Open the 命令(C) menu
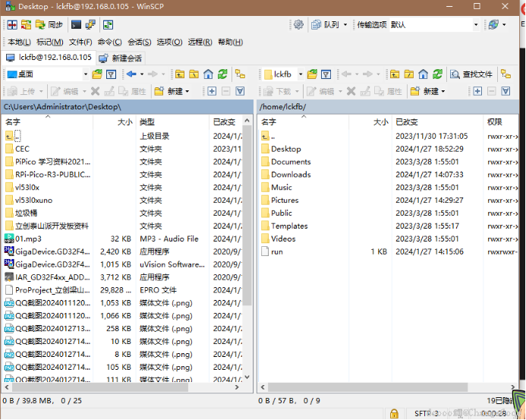Viewport: 526px width, 420px height. pyautogui.click(x=110, y=43)
